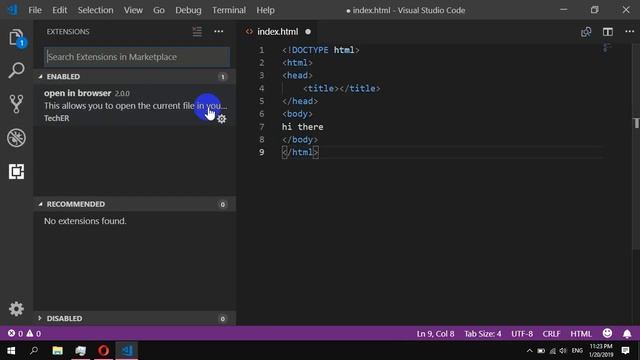Open notifications bell in status bar

(x=627, y=333)
